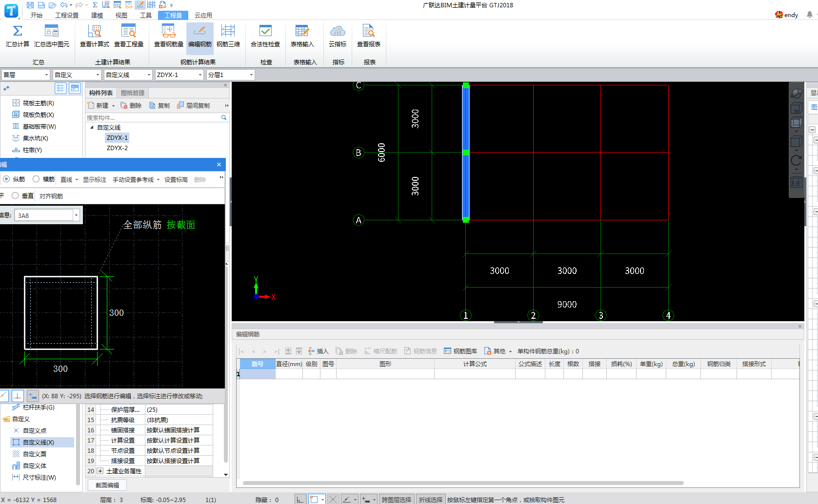The width and height of the screenshot is (818, 504).
Task: Switch to 建模 ribbon tab
Action: (x=97, y=15)
